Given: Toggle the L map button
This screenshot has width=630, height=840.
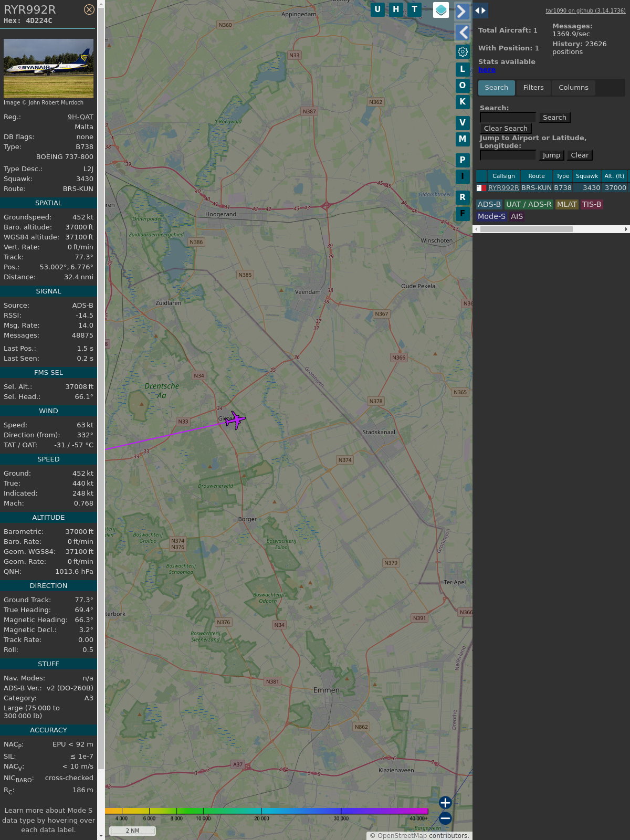Looking at the screenshot, I should click(x=463, y=69).
